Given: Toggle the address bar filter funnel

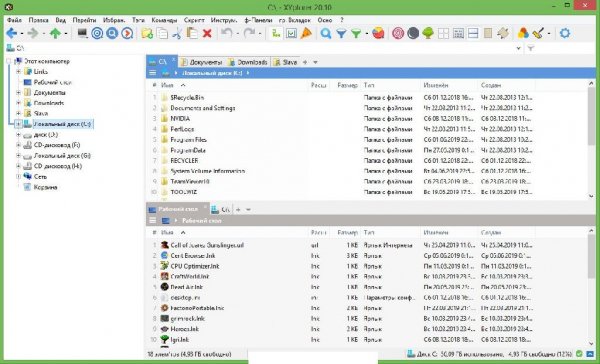Looking at the screenshot, I should (x=531, y=48).
